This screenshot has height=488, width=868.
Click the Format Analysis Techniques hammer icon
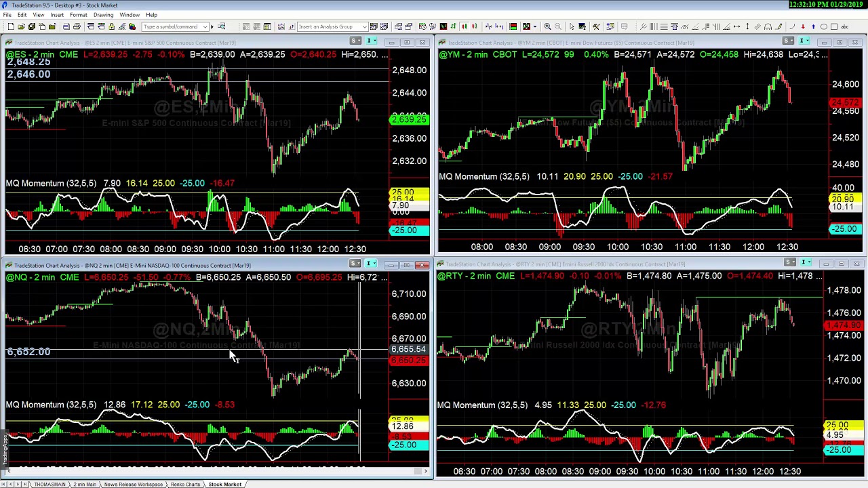(595, 26)
